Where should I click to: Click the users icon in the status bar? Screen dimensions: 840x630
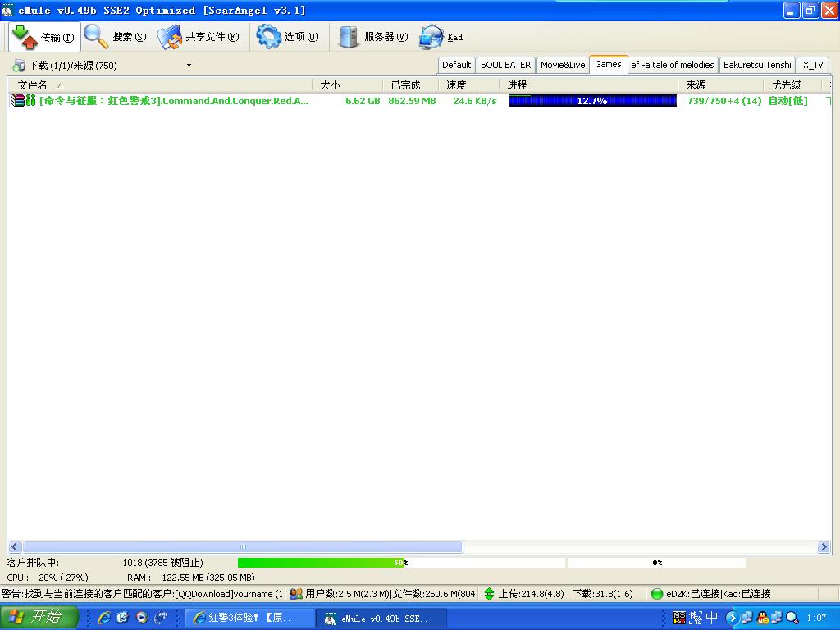coord(295,594)
